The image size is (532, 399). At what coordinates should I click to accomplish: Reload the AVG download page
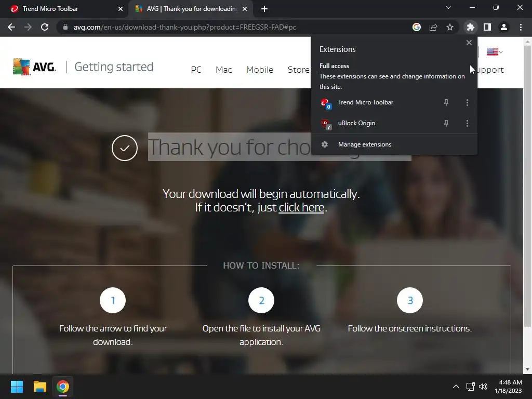click(x=45, y=27)
